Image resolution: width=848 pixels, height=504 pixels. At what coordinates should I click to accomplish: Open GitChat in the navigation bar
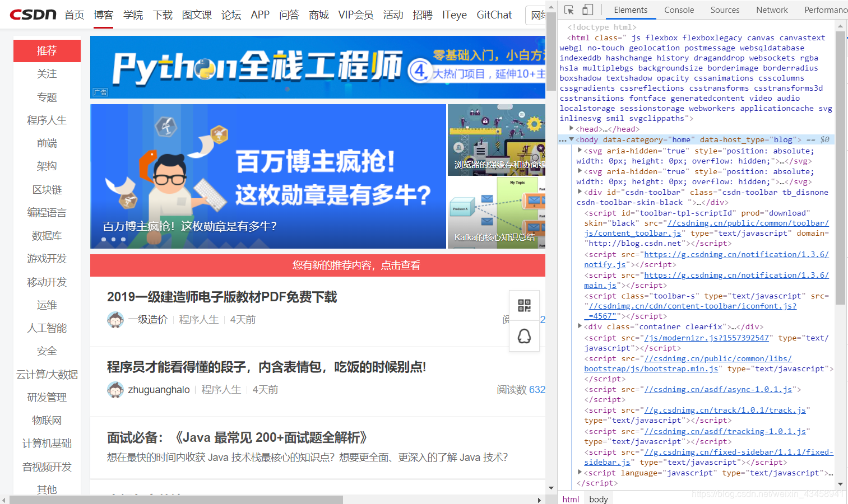click(x=494, y=15)
